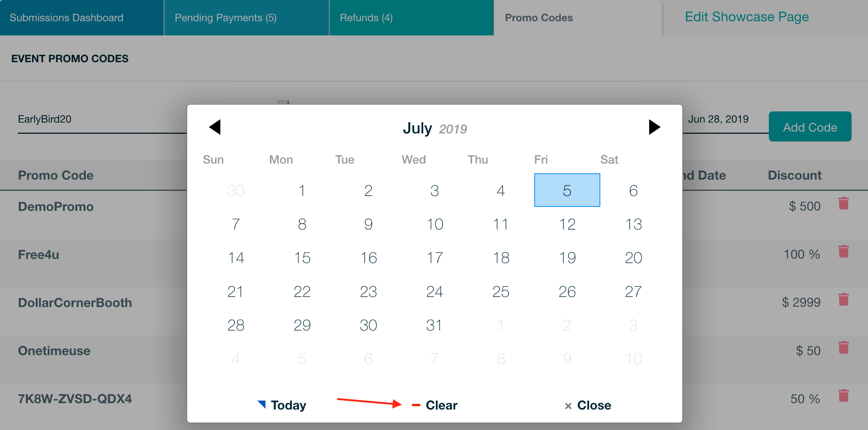868x430 pixels.
Task: Select July 5 in the calendar
Action: tap(567, 190)
